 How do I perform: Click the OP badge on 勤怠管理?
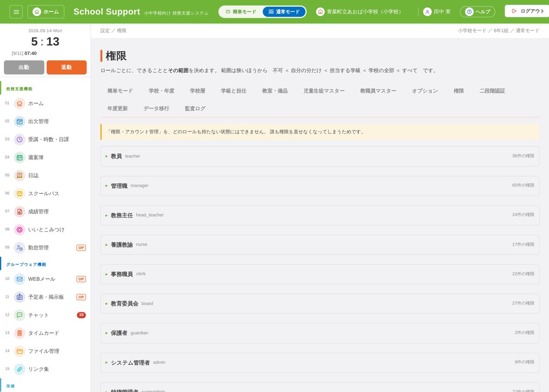(81, 247)
